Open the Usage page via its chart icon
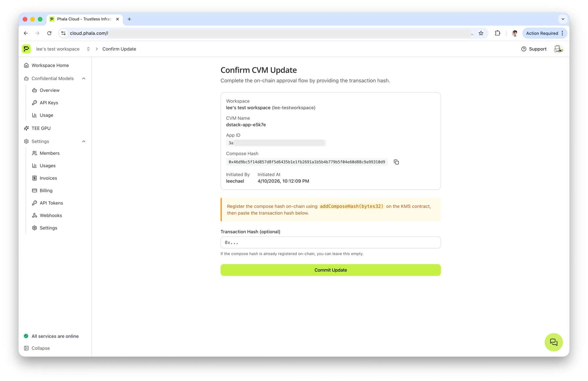The image size is (588, 381). click(46, 115)
